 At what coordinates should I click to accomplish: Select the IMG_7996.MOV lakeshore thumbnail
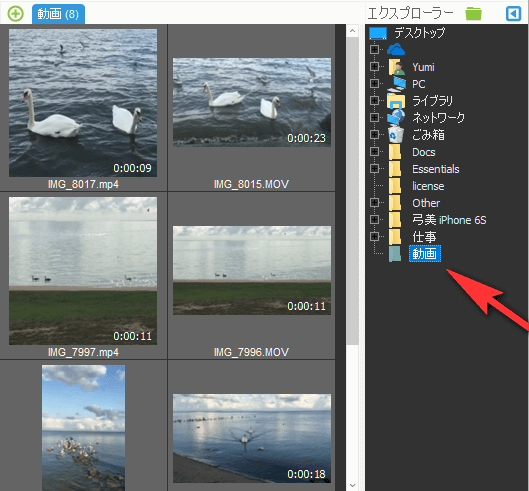point(252,270)
